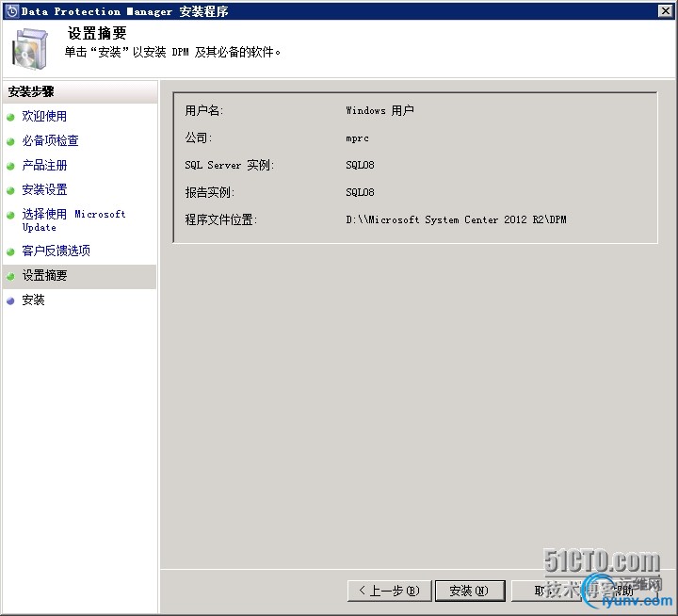Click the green bullet beside 安装设置
This screenshot has width=678, height=616.
point(10,190)
